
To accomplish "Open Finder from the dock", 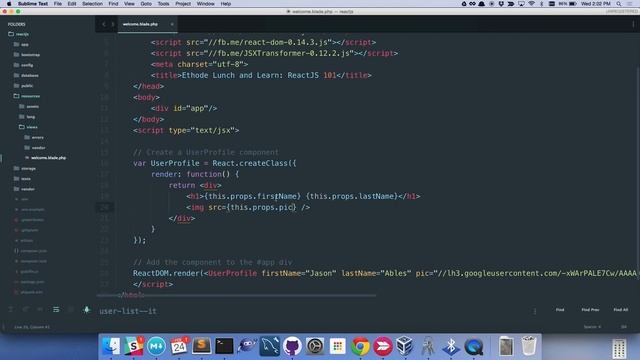I will (x=111, y=346).
